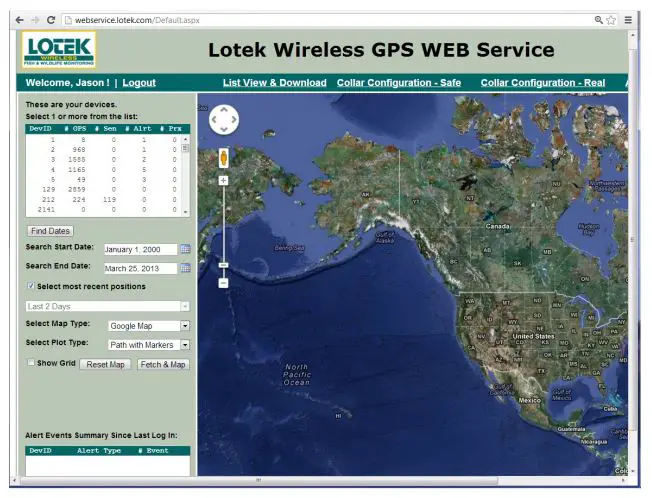
Task: Expand the Last 2 Days dropdown
Action: click(x=185, y=306)
